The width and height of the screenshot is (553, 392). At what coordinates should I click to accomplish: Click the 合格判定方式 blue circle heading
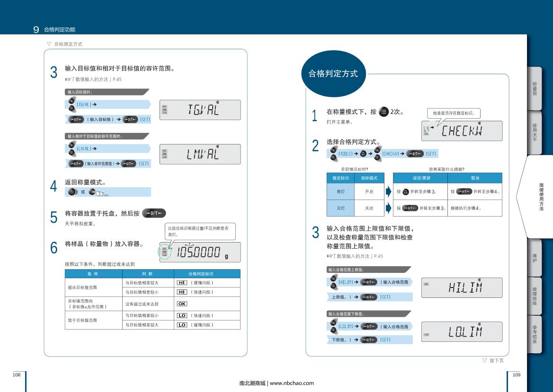point(333,74)
